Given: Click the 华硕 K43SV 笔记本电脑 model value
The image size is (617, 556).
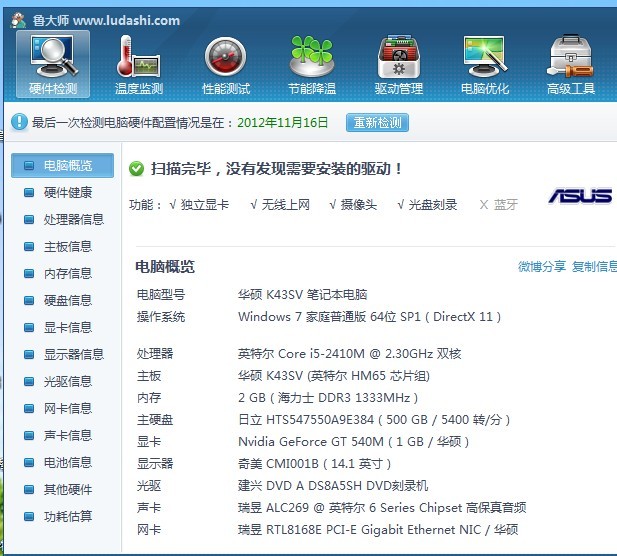Looking at the screenshot, I should tap(302, 294).
